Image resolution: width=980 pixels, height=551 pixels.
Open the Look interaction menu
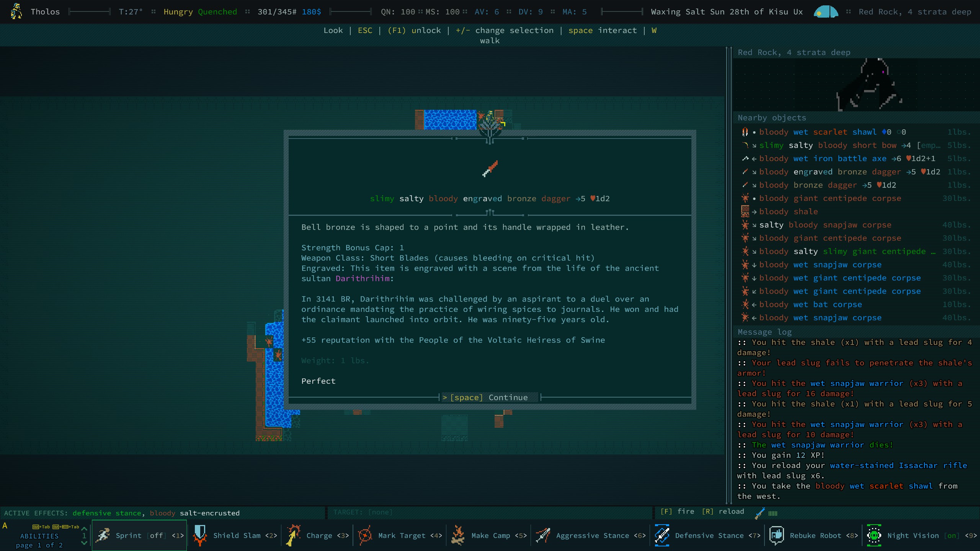(x=332, y=30)
